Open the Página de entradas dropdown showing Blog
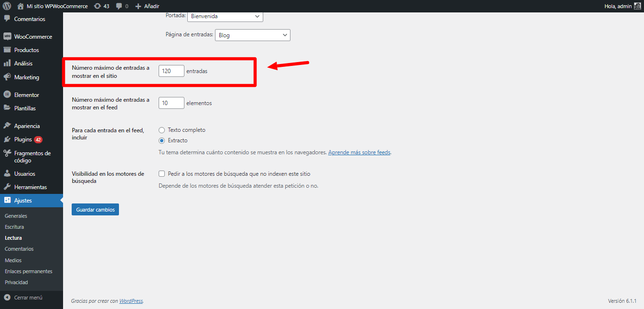 tap(253, 35)
